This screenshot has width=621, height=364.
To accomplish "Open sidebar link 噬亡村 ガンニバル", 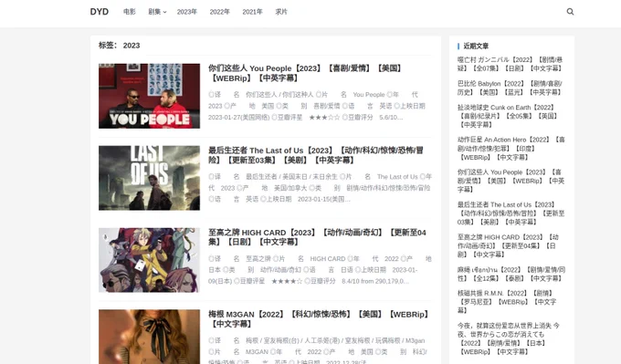I will click(510, 64).
